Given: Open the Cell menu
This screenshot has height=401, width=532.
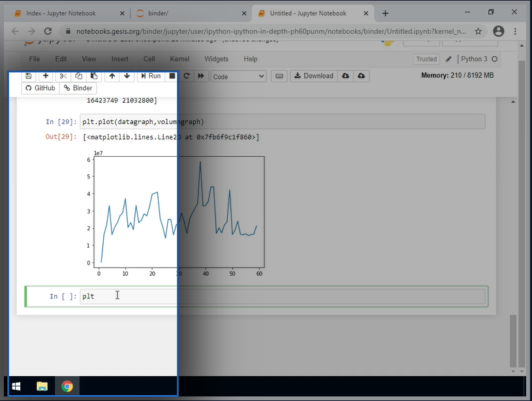Looking at the screenshot, I should (x=149, y=59).
